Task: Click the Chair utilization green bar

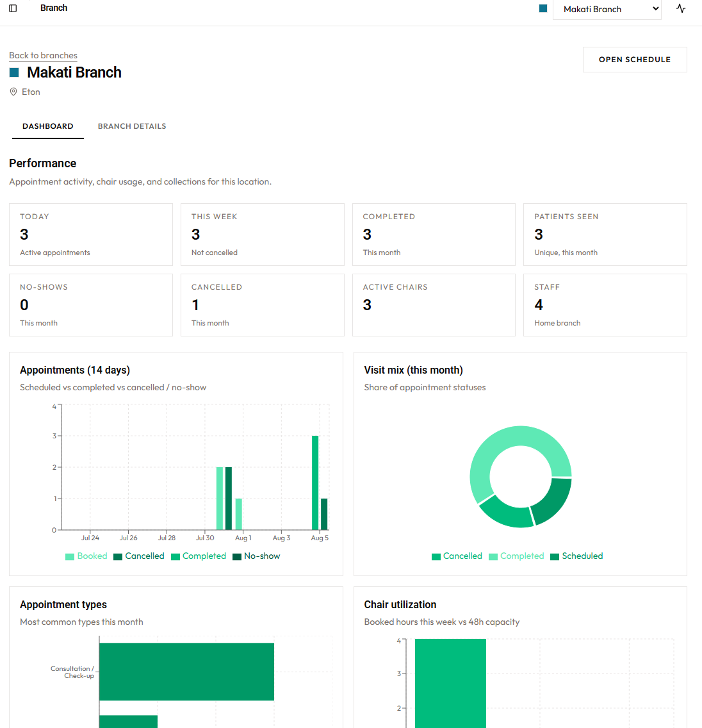Action: click(x=450, y=683)
